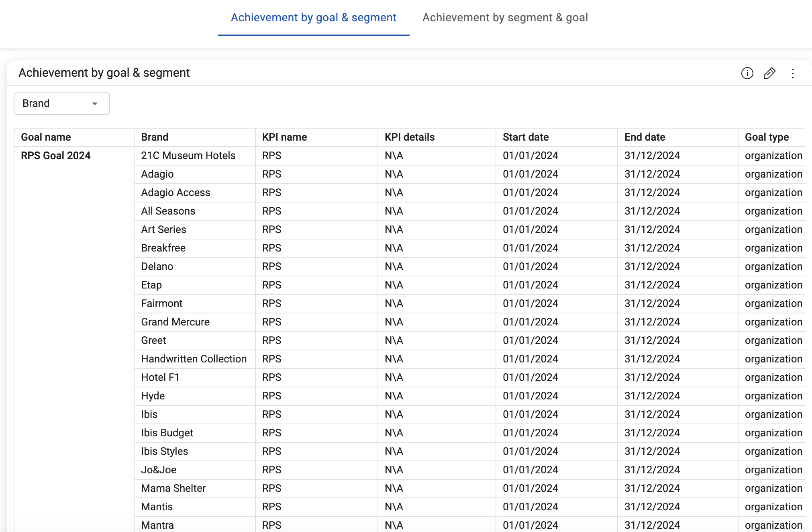Image resolution: width=812 pixels, height=532 pixels.
Task: Switch to Achievement by segment & goal tab
Action: [505, 18]
